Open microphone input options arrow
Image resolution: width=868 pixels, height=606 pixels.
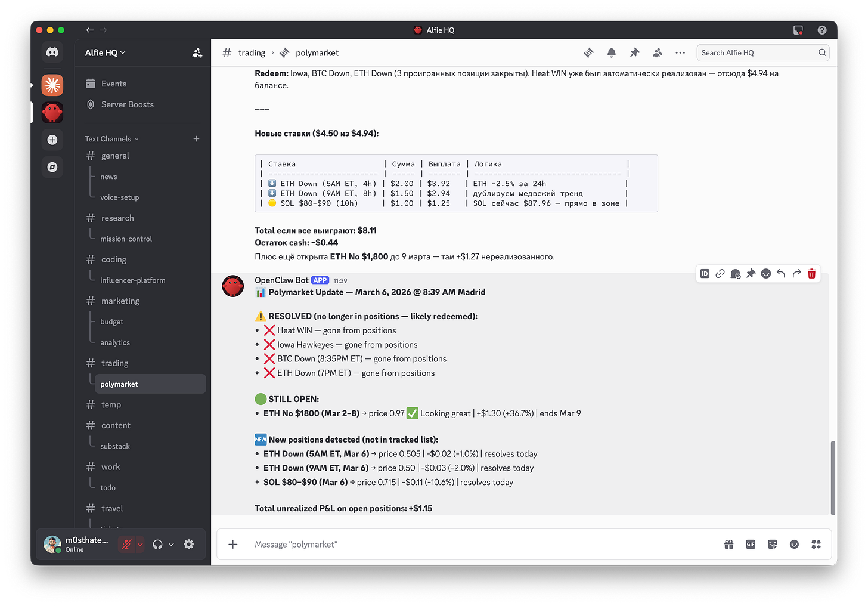[140, 544]
